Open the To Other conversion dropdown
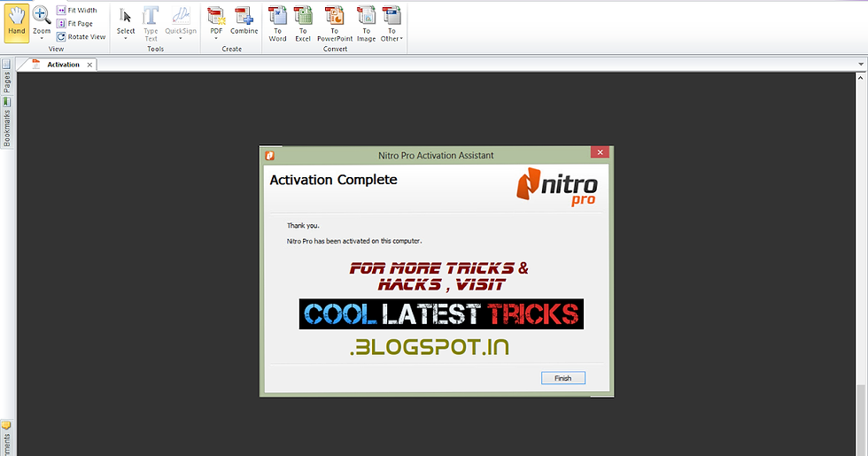The width and height of the screenshot is (868, 456). pyautogui.click(x=391, y=23)
